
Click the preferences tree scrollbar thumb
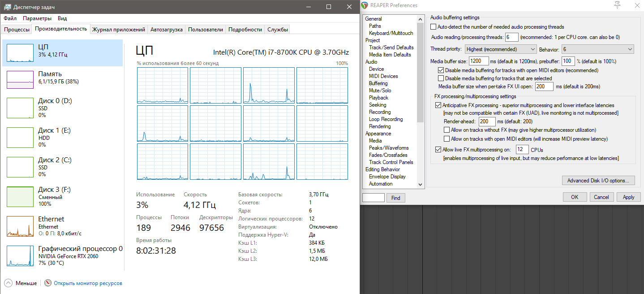click(420, 72)
